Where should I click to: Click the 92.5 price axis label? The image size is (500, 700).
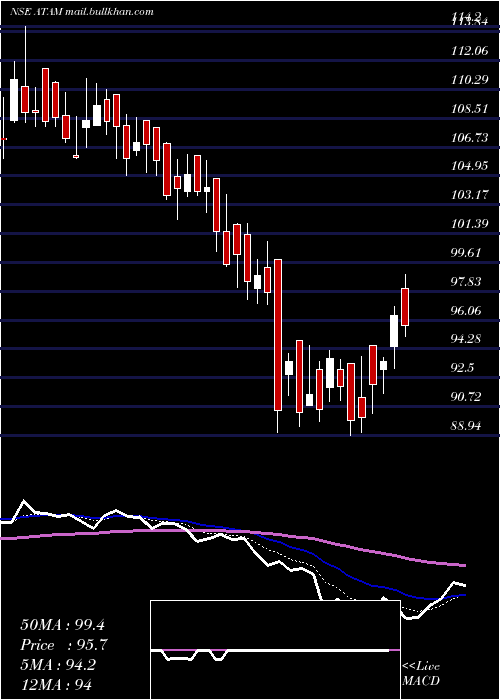[463, 368]
